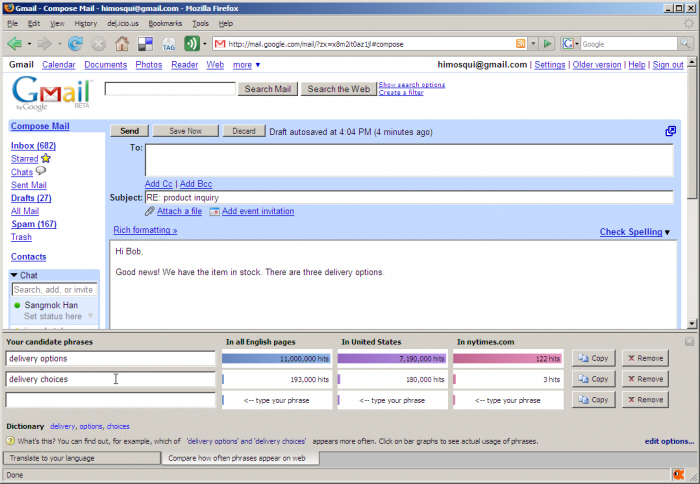Click the paperclip Attach icon

[150, 211]
